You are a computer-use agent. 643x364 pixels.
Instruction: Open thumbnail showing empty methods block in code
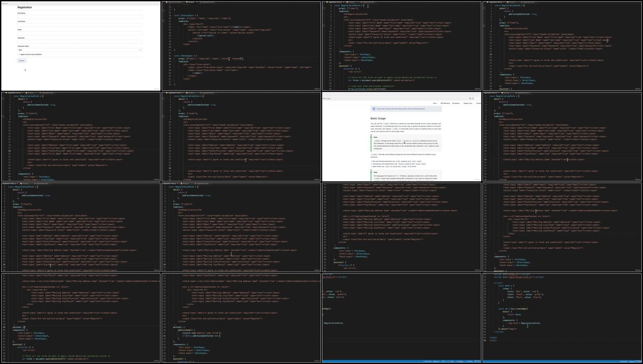[x=80, y=318]
